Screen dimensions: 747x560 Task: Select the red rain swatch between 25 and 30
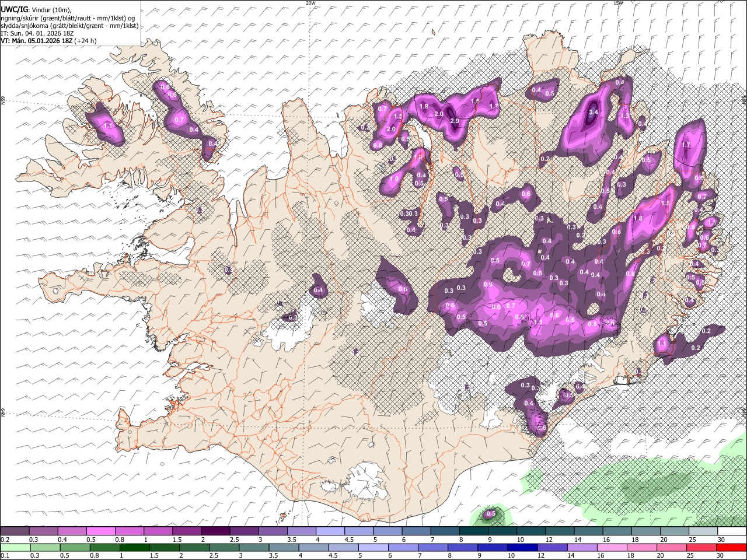702,548
